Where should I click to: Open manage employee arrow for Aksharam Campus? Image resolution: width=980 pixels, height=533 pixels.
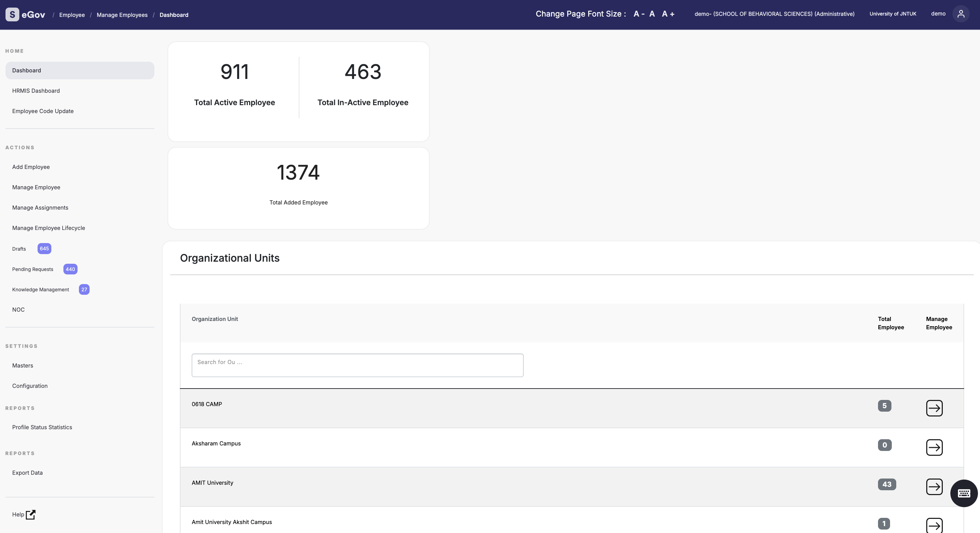934,447
